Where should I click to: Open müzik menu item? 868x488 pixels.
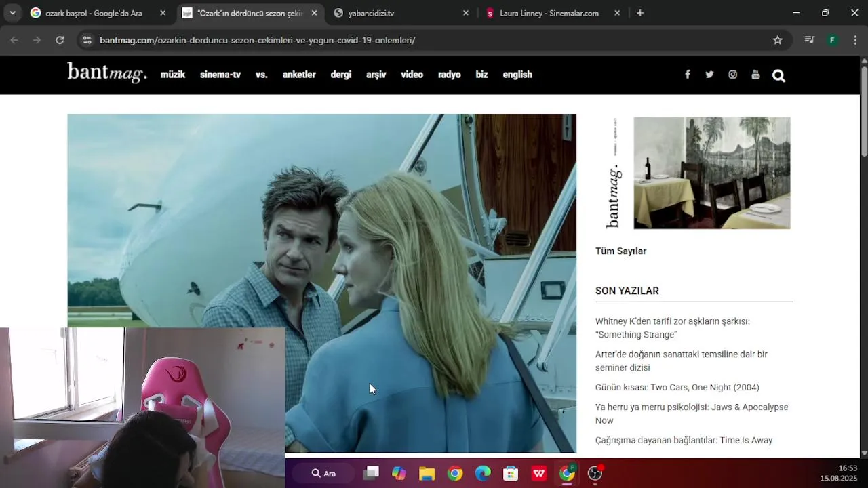pos(173,75)
